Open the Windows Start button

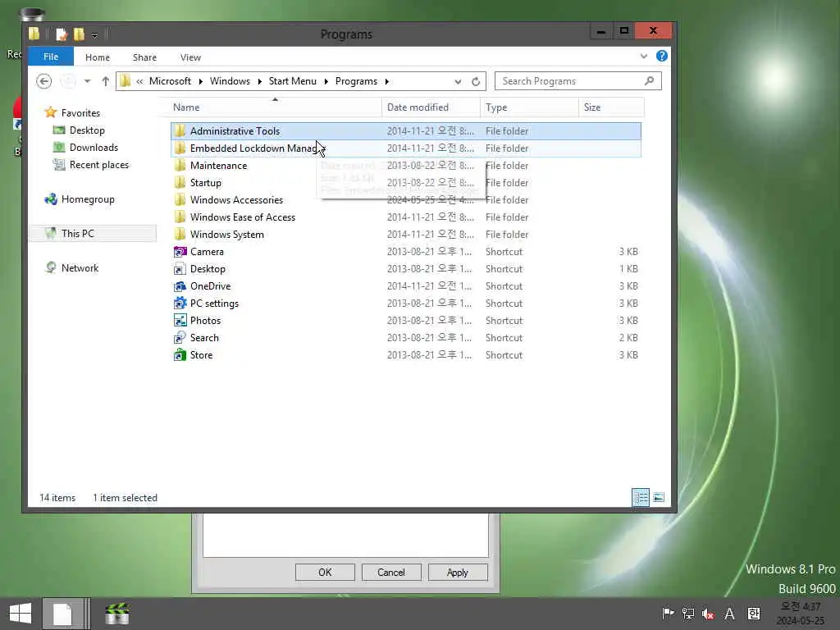[21, 614]
